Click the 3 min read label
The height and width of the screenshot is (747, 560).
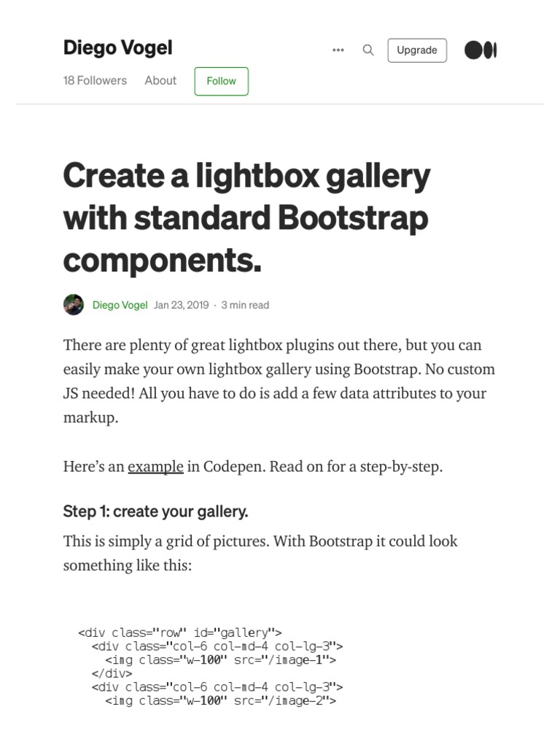click(x=245, y=305)
